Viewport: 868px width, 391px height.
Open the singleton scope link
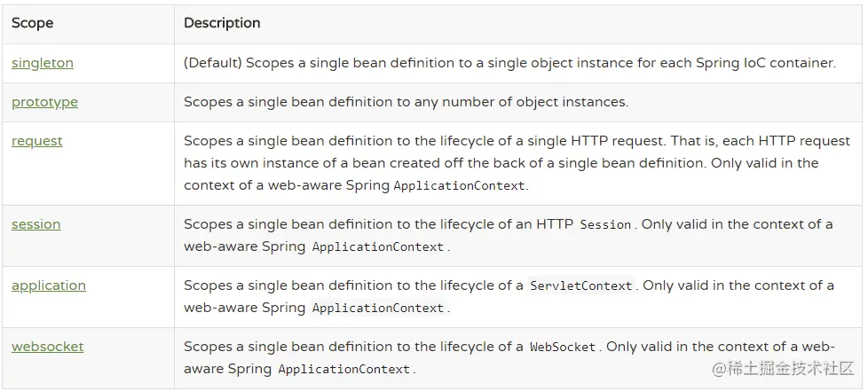pyautogui.click(x=43, y=64)
